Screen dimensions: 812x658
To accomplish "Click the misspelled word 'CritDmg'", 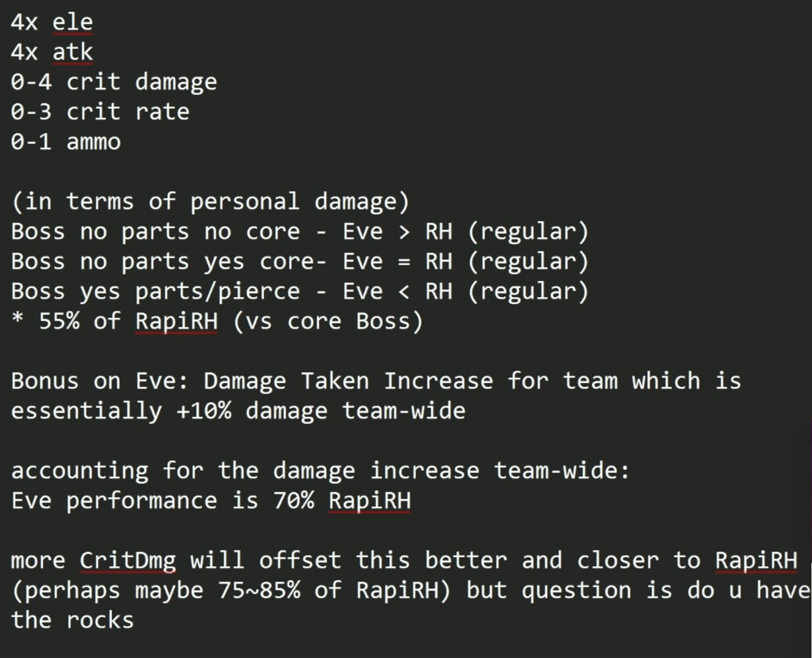I will point(128,561).
